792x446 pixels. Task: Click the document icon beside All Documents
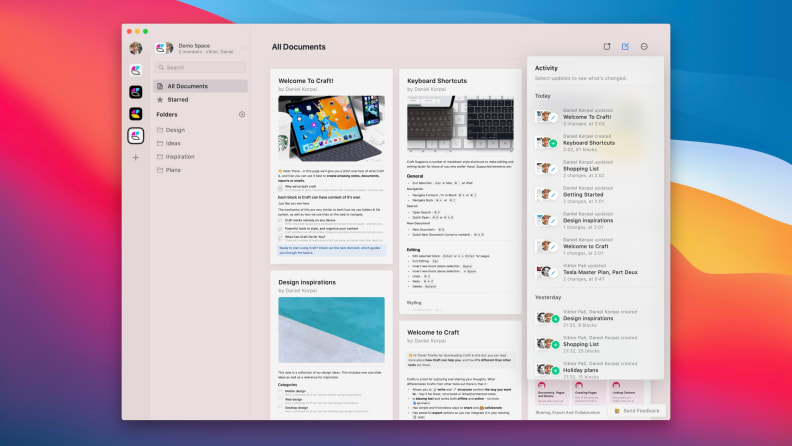(160, 86)
